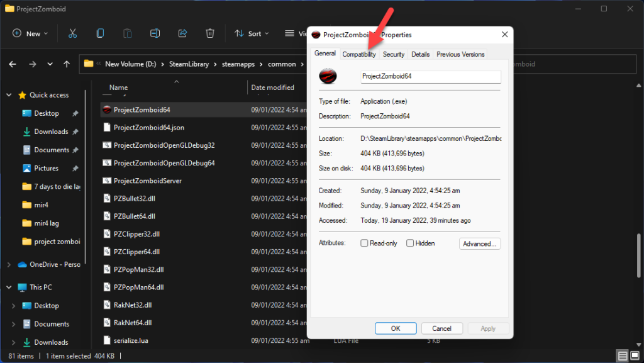
Task: Select RakNet64.dll in file list
Action: [133, 323]
